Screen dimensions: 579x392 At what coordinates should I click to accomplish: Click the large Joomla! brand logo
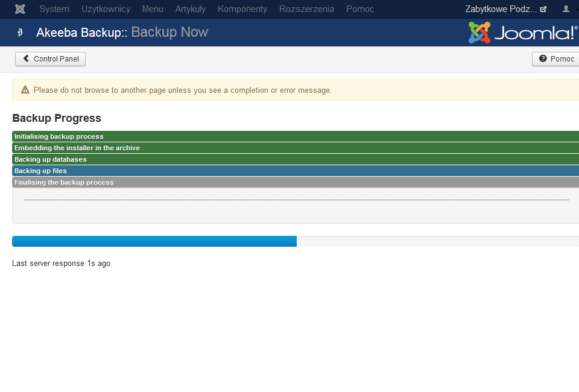pyautogui.click(x=522, y=33)
